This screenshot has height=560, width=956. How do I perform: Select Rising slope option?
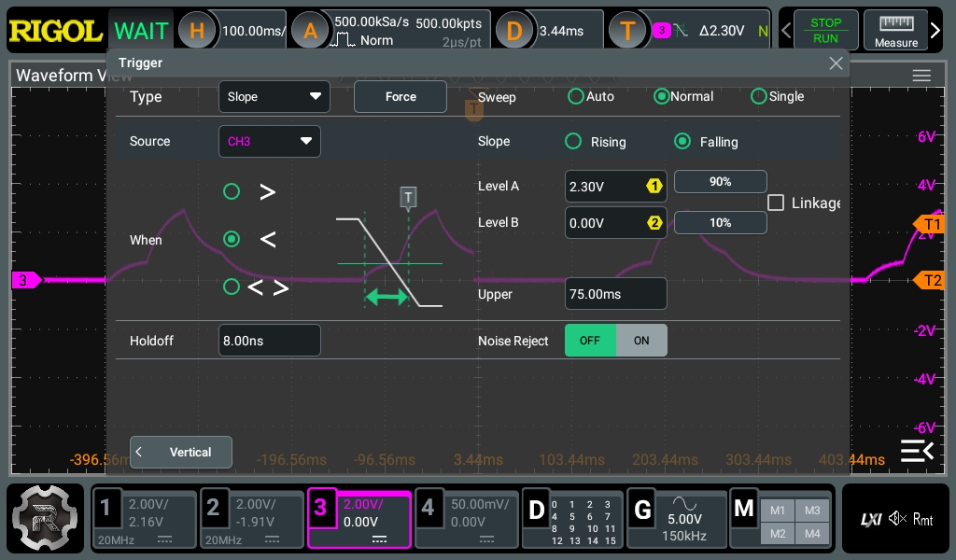(x=573, y=142)
